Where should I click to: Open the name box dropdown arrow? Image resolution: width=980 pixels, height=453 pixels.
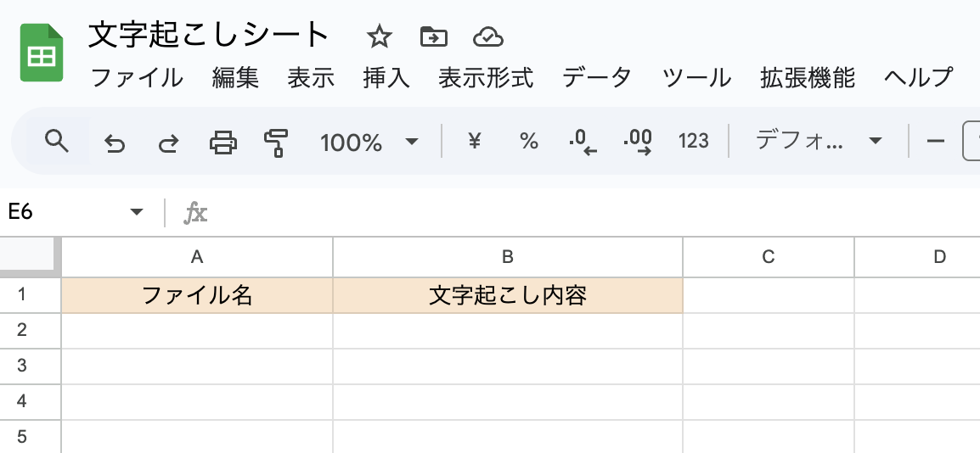[137, 212]
